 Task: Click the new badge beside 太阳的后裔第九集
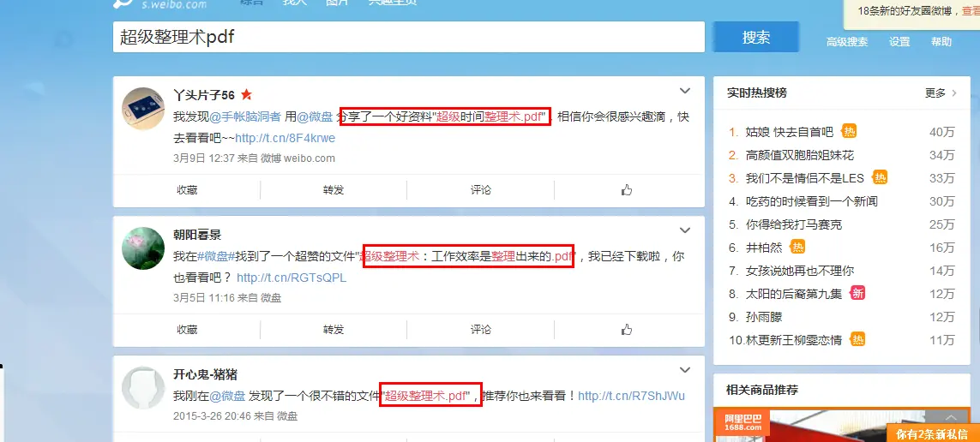(858, 293)
